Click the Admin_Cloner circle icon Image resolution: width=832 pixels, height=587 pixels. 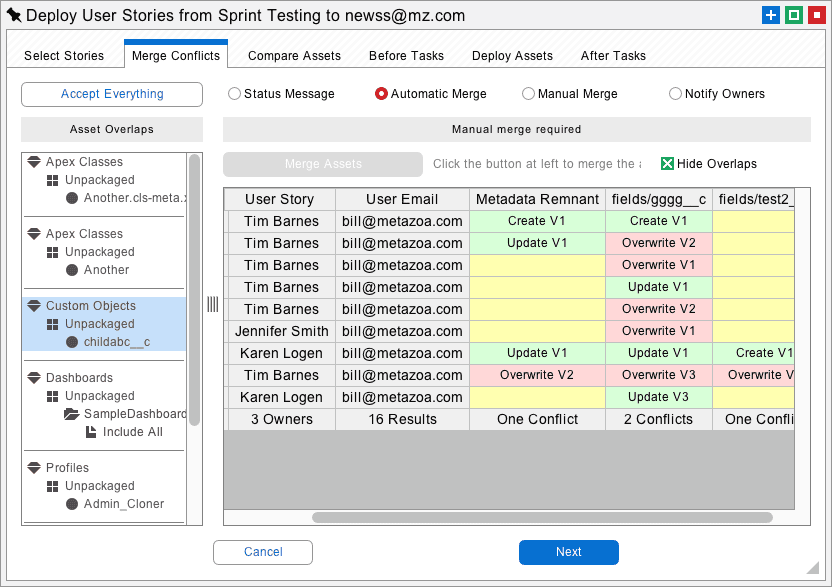72,504
